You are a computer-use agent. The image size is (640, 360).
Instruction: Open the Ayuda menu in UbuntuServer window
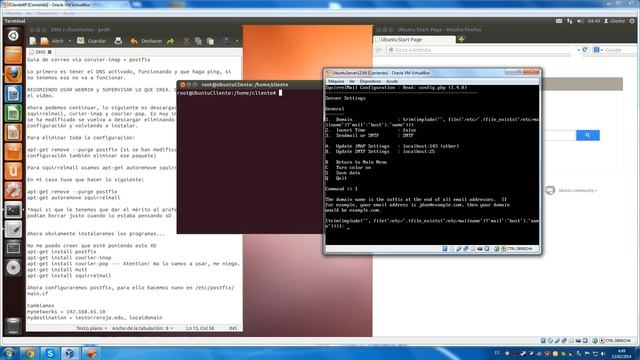coord(392,81)
